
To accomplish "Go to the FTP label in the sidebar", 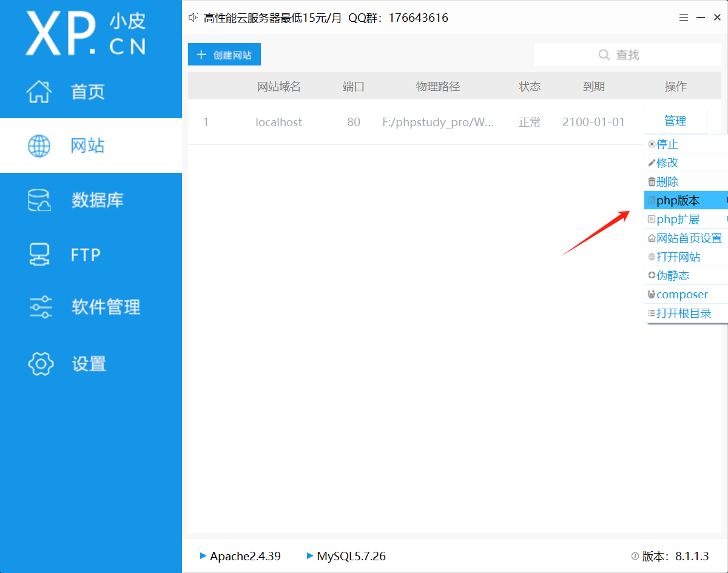I will [86, 255].
